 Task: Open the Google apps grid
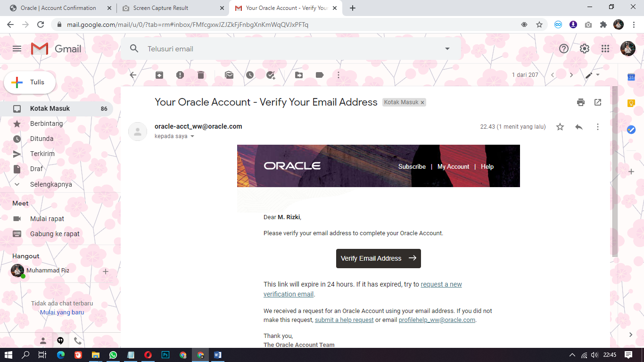(x=605, y=49)
